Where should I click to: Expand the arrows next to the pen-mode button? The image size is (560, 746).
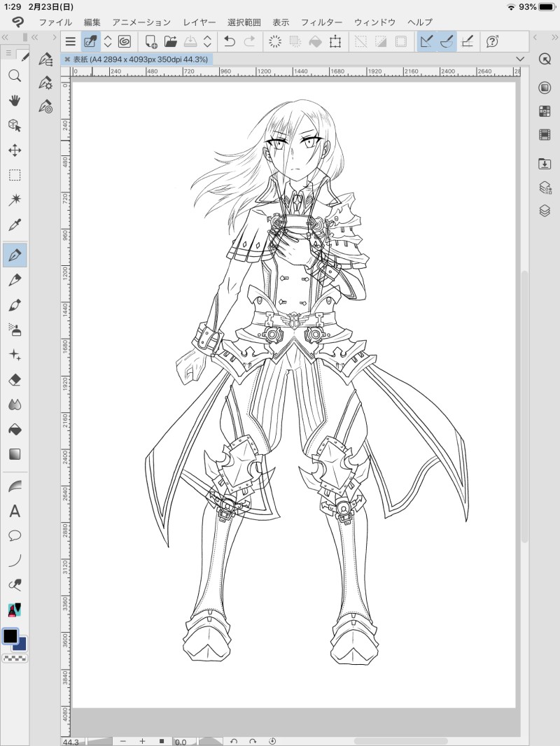(x=108, y=41)
